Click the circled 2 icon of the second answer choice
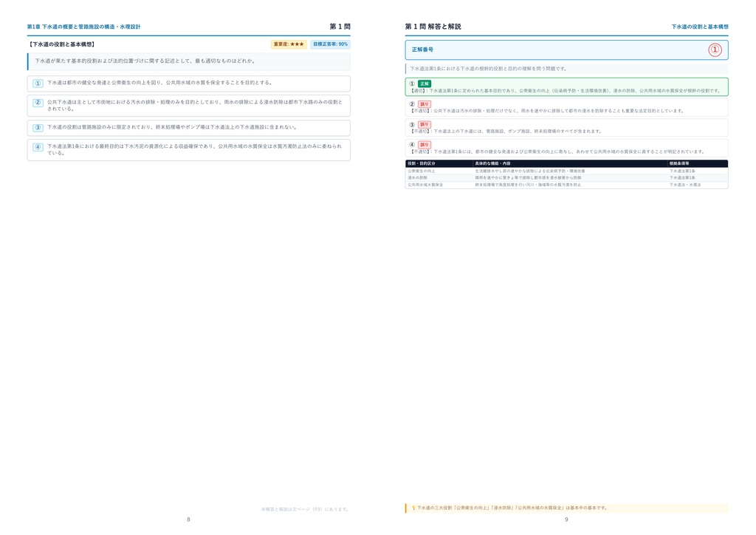 click(x=38, y=103)
